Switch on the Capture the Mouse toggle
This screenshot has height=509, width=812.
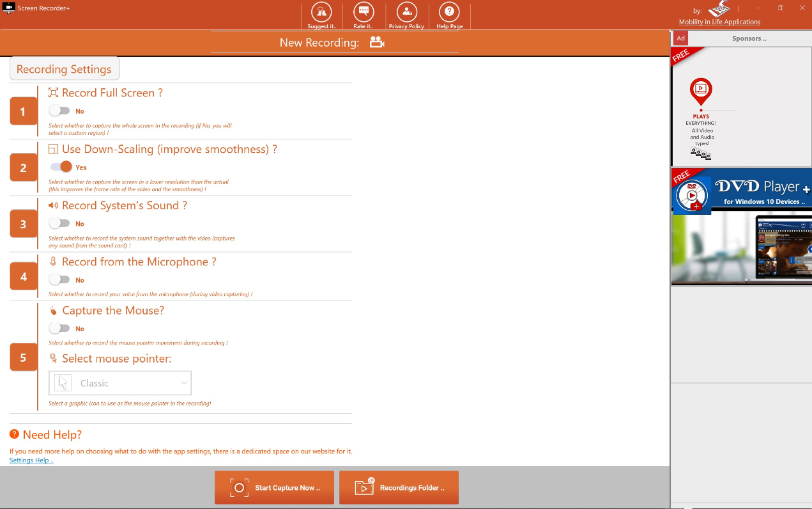pyautogui.click(x=59, y=328)
